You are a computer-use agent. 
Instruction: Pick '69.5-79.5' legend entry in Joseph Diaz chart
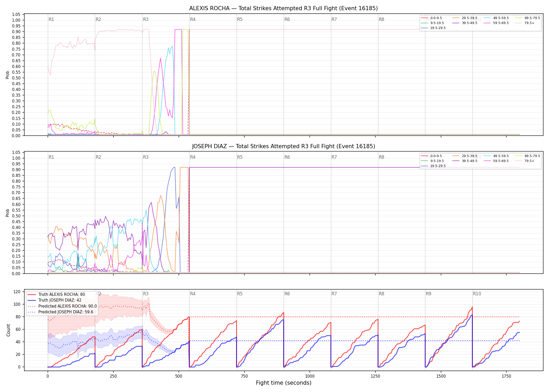pos(528,156)
